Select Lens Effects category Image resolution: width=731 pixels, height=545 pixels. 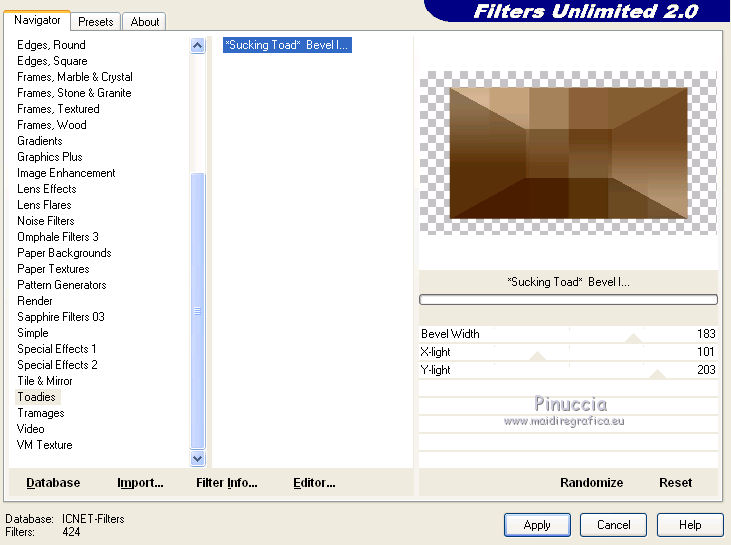pos(47,189)
